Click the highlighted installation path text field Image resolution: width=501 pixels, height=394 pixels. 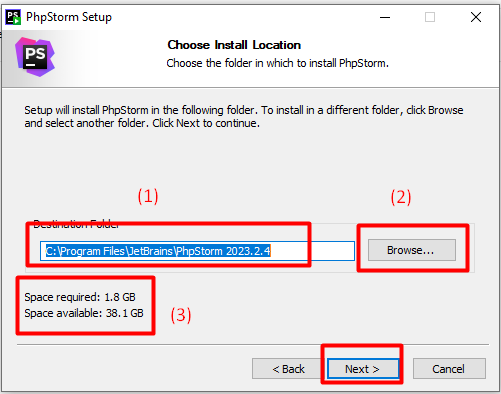click(197, 251)
